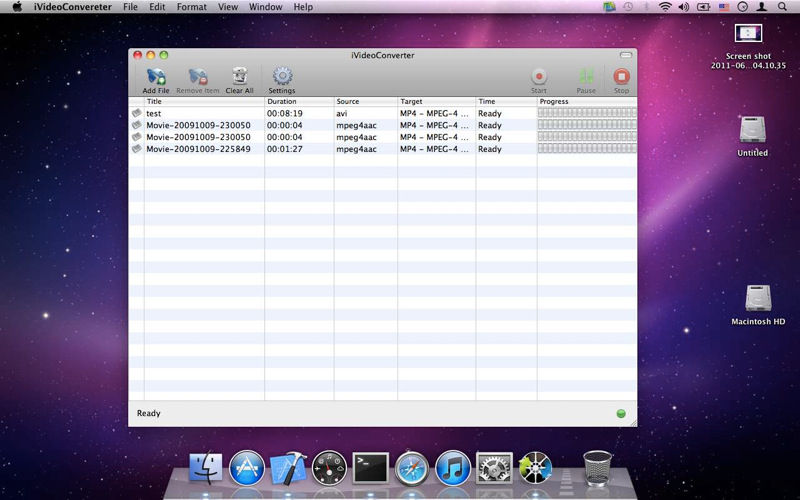Open System Preferences from the Dock
This screenshot has width=800, height=500.
tap(494, 467)
